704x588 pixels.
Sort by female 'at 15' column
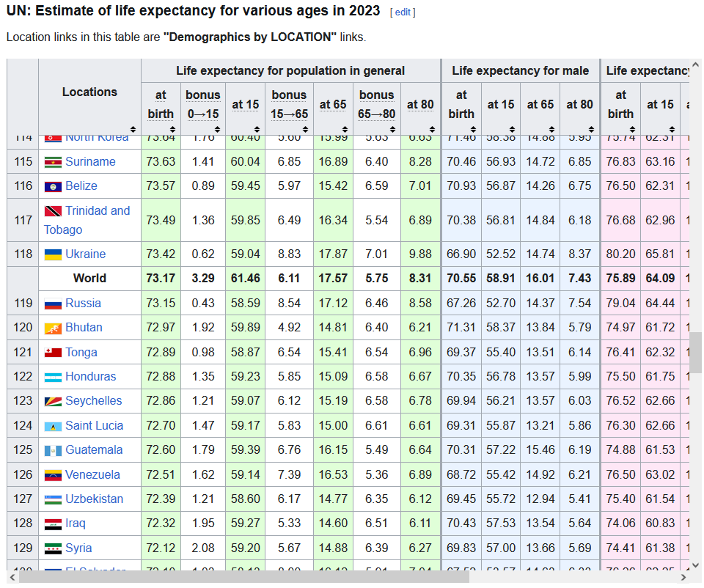[672, 130]
